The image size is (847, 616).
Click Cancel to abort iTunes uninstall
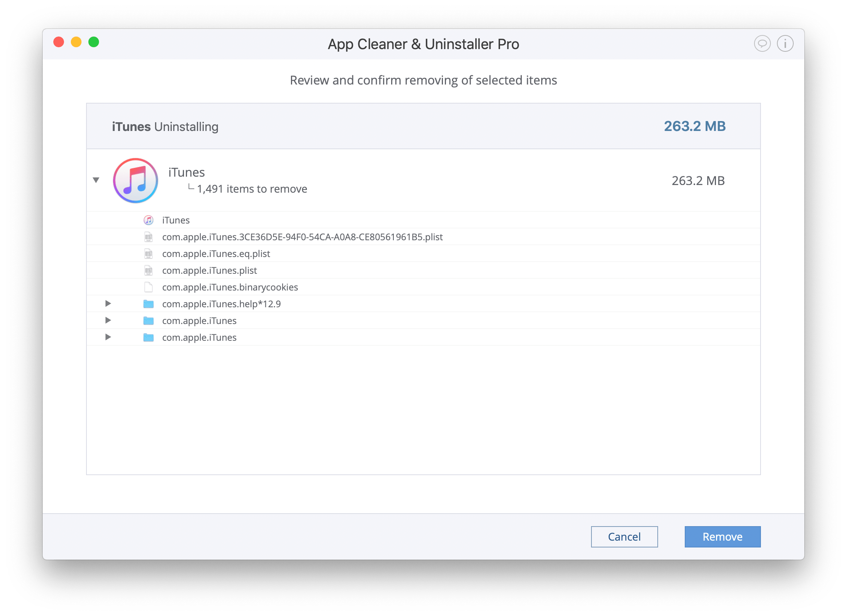tap(625, 536)
